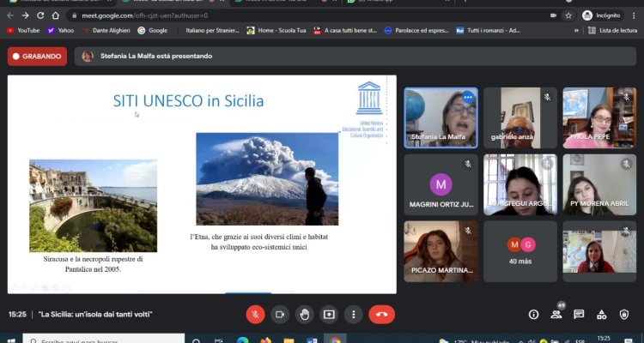This screenshot has width=644, height=343.
Task: Open the Google bookmark
Action: pyautogui.click(x=152, y=30)
